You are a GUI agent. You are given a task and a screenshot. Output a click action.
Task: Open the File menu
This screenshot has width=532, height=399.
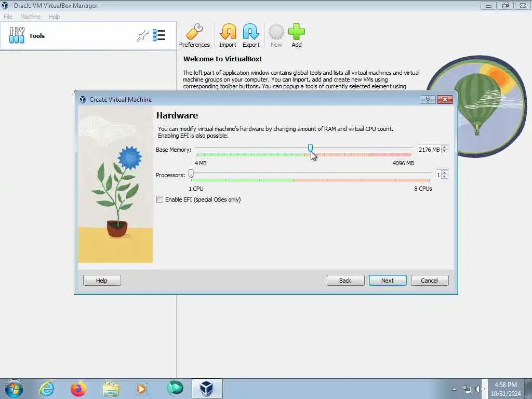coord(8,17)
